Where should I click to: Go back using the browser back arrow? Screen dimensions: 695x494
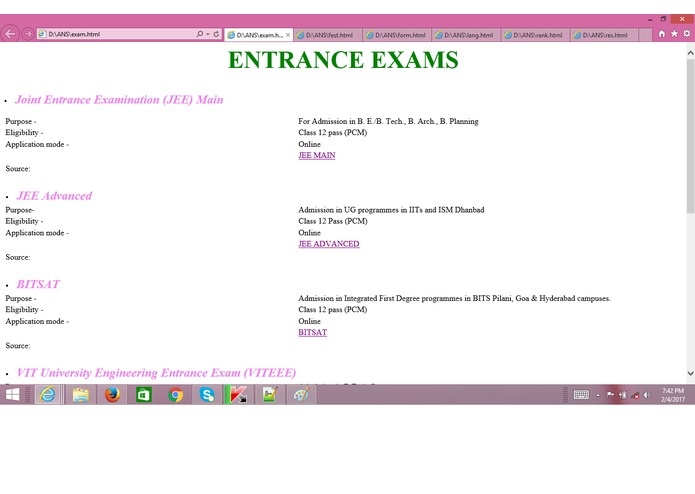pos(10,34)
